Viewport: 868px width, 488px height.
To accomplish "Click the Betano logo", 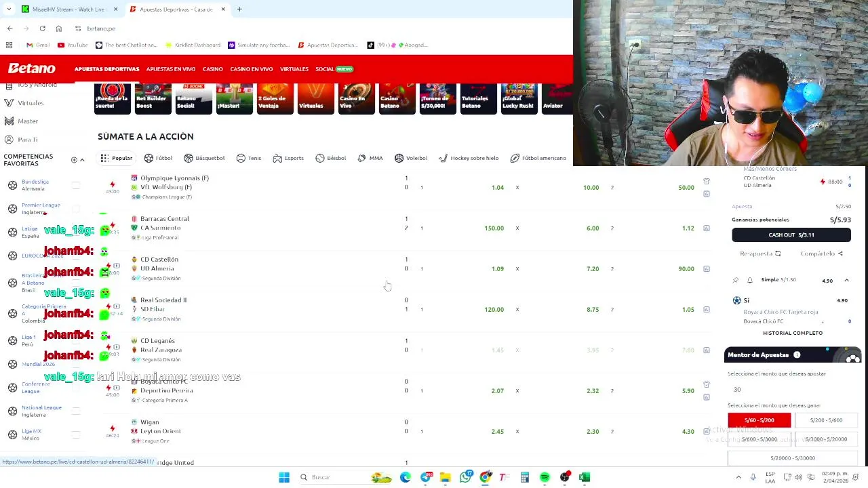I will tap(31, 68).
